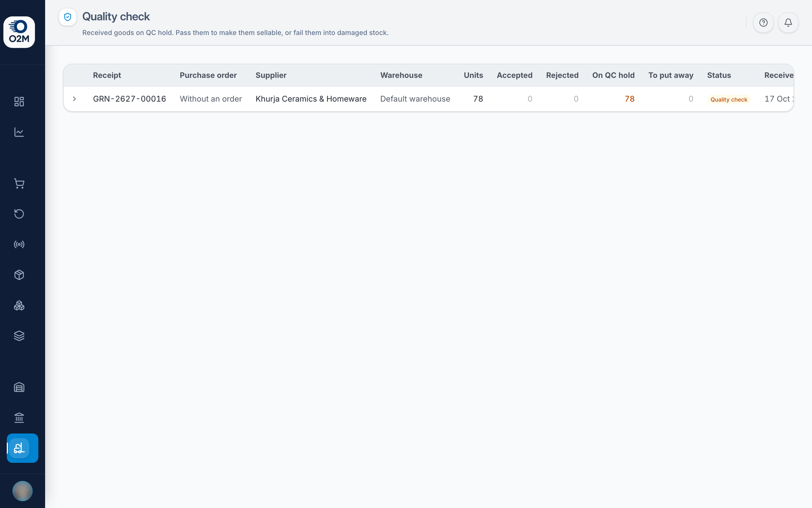Open the user avatar profile

22,491
